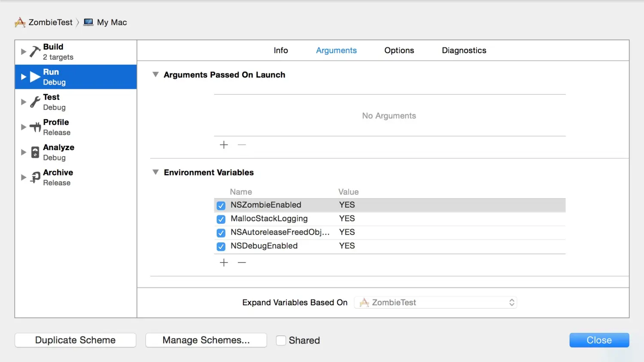The height and width of the screenshot is (362, 644).
Task: Select the Build 2 targets row
Action: [x=76, y=52]
